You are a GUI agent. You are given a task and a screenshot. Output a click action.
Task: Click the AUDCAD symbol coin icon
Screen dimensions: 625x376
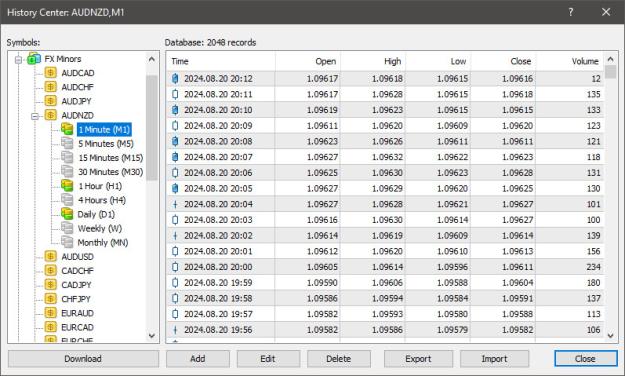pyautogui.click(x=51, y=73)
